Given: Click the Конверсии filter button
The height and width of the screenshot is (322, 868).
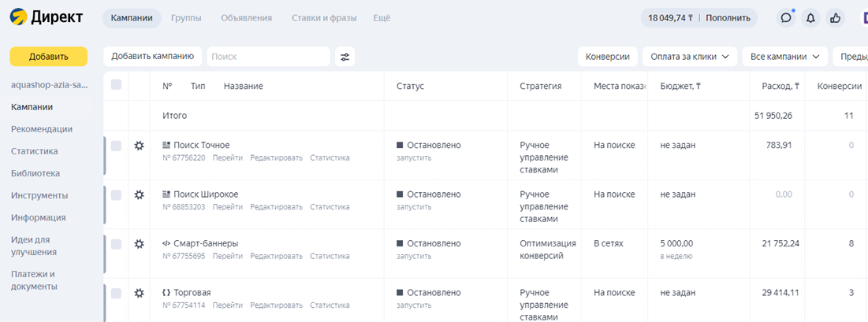Looking at the screenshot, I should pyautogui.click(x=608, y=57).
